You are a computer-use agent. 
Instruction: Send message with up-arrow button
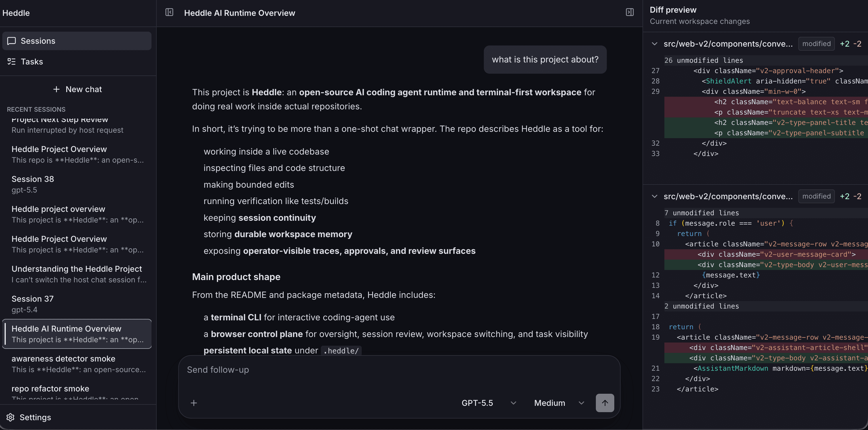coord(605,403)
